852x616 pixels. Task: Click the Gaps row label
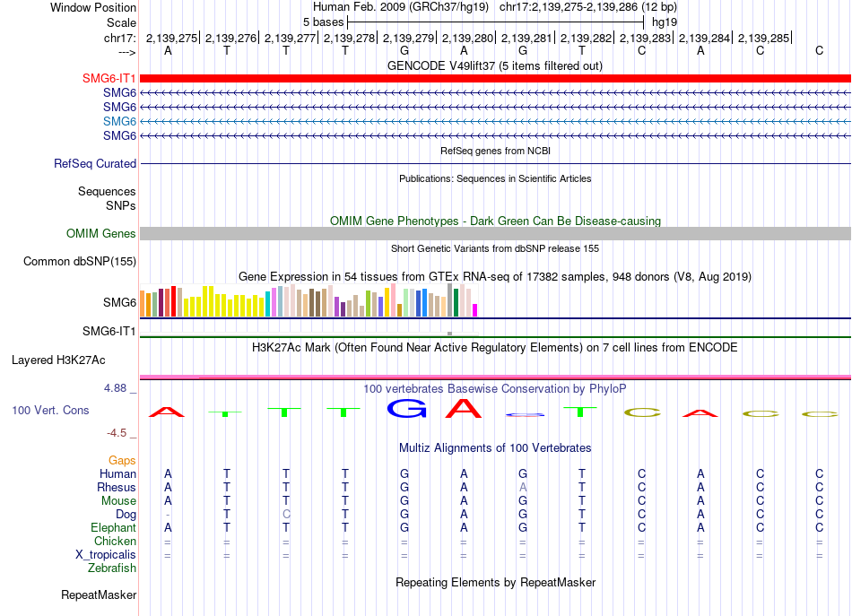pos(122,461)
